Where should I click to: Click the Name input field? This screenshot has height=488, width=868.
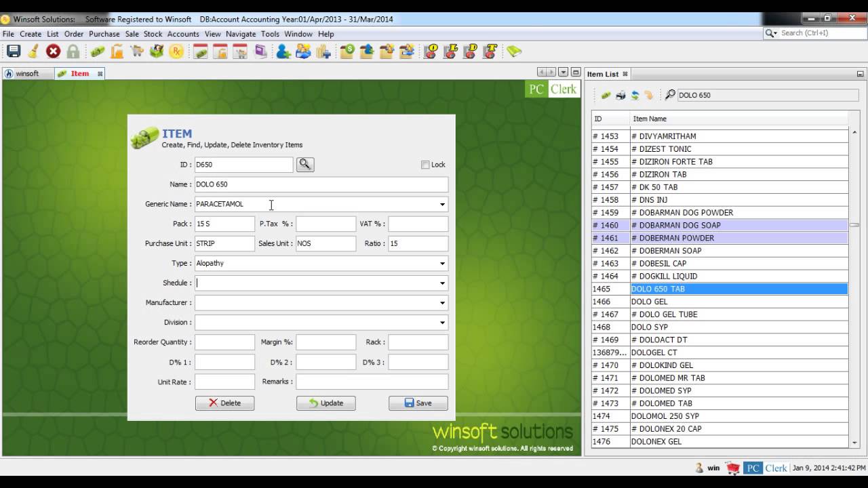[321, 184]
